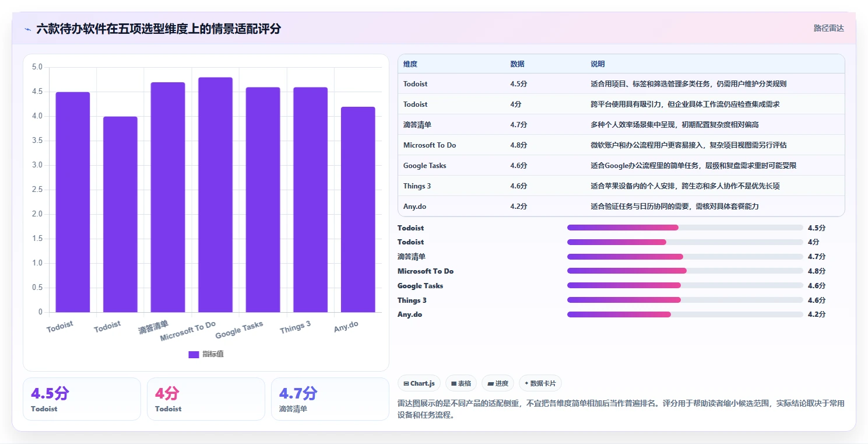
Task: Open the 4分 Todoist data card
Action: [x=206, y=399]
